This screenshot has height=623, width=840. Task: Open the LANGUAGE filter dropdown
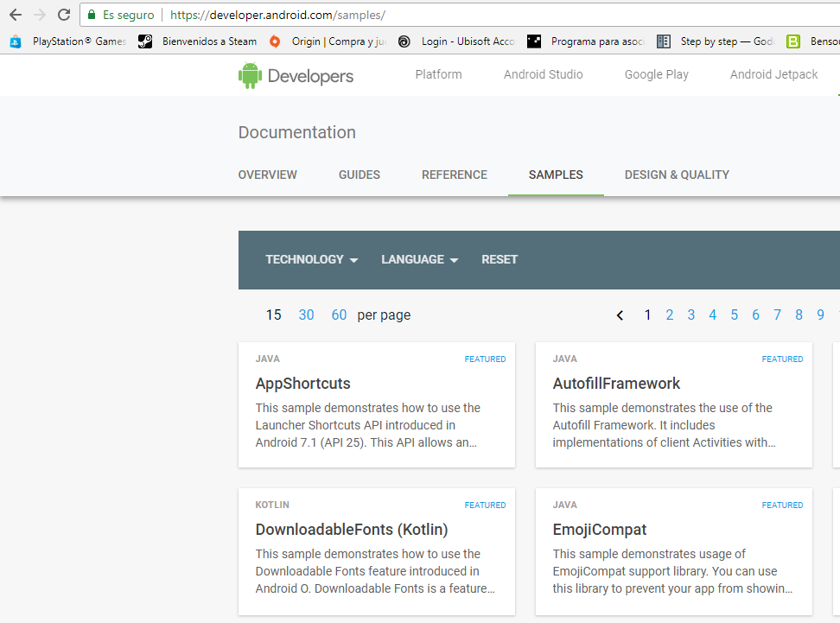[x=419, y=259]
